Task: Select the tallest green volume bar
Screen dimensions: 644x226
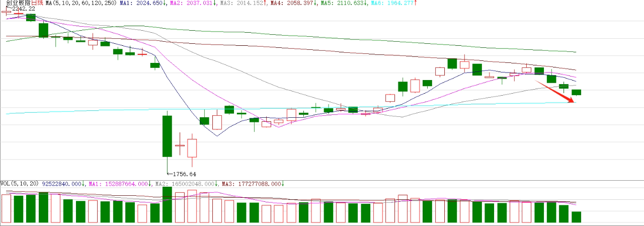Action: pyautogui.click(x=167, y=205)
